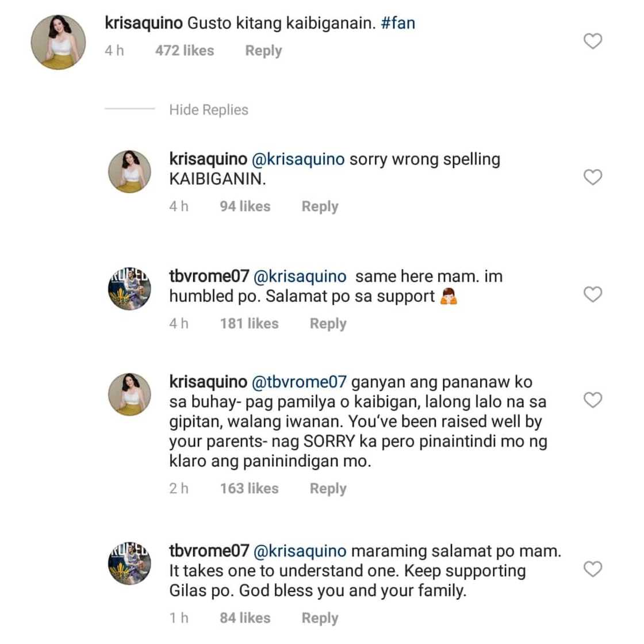Heart the 'ganyan ang pananaw ko' reply
The height and width of the screenshot is (644, 644).
pyautogui.click(x=593, y=400)
